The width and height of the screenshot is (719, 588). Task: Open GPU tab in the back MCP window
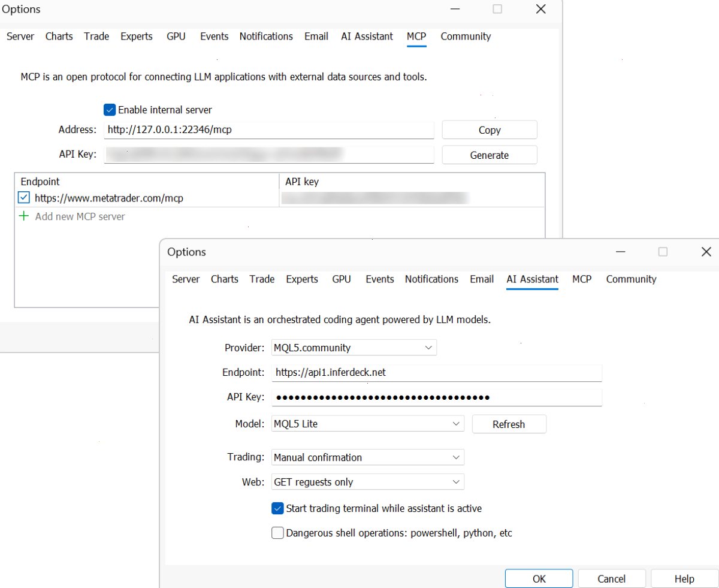176,37
